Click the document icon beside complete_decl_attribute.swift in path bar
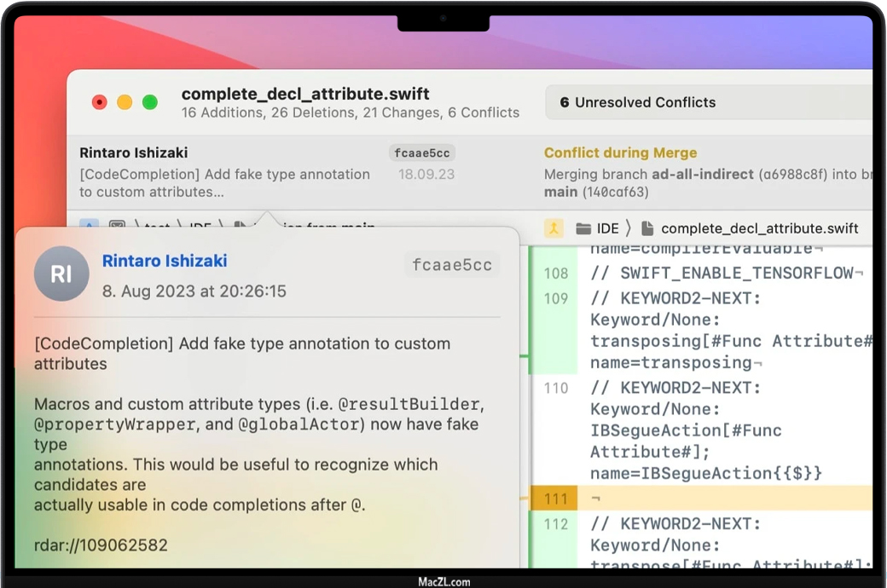The image size is (887, 588). [647, 228]
